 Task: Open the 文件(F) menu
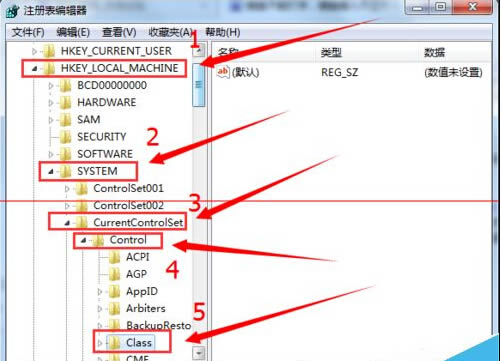point(28,33)
